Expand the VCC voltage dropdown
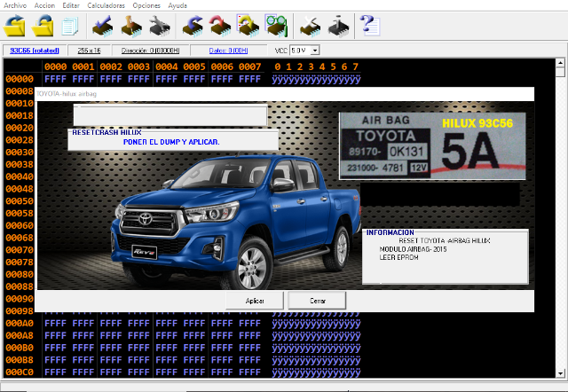568x392 pixels. click(x=315, y=51)
